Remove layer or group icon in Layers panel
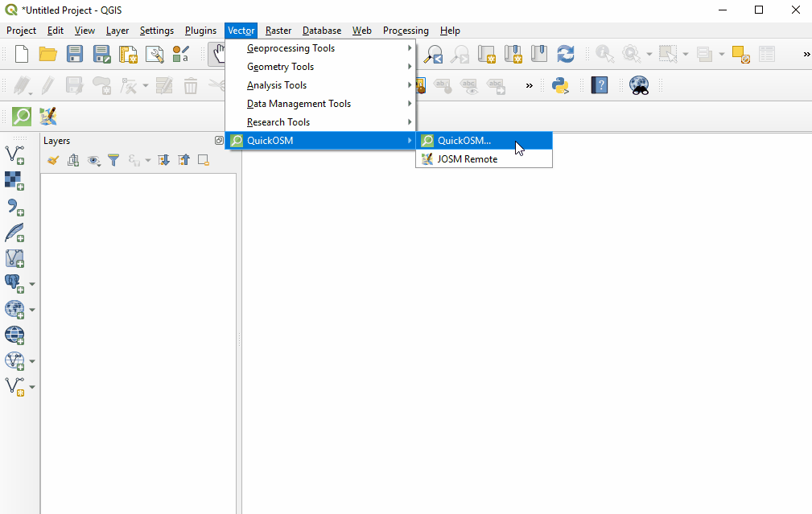 204,160
